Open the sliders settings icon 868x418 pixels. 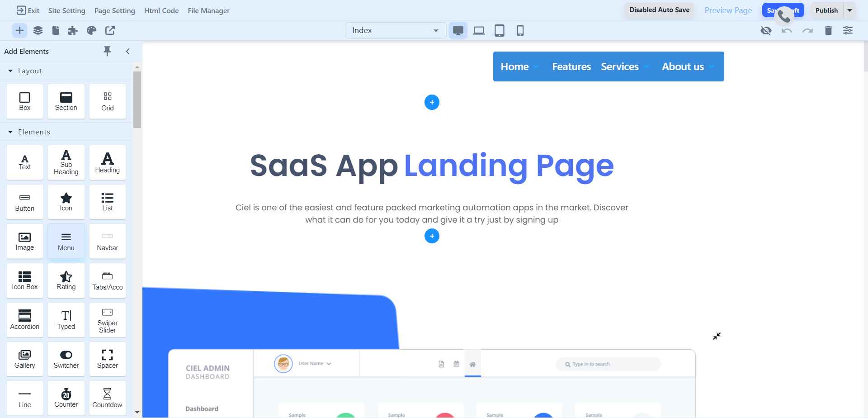848,30
